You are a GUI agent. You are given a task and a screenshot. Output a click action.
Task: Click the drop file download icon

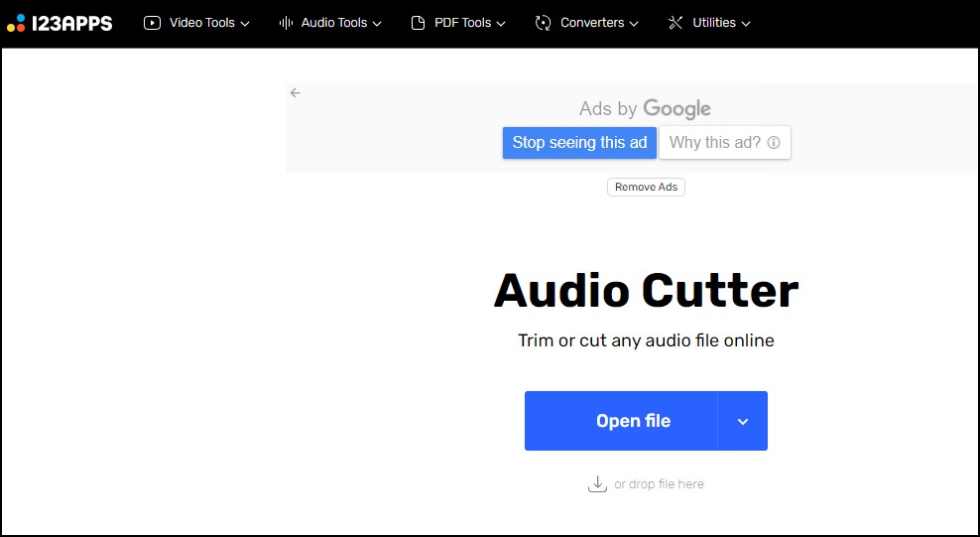pyautogui.click(x=597, y=483)
